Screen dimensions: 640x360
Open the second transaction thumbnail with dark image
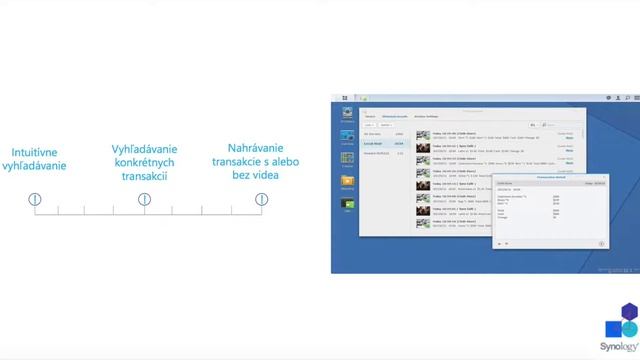pyautogui.click(x=423, y=148)
